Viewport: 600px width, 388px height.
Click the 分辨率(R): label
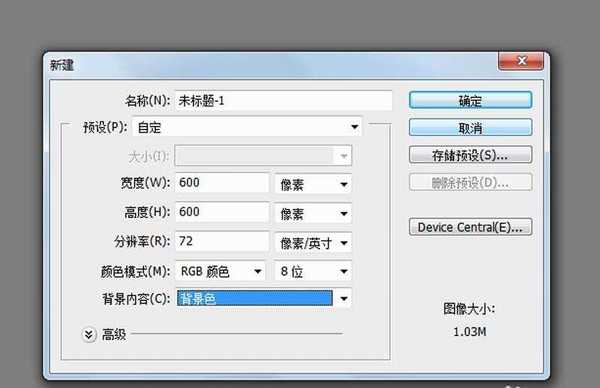pos(142,241)
